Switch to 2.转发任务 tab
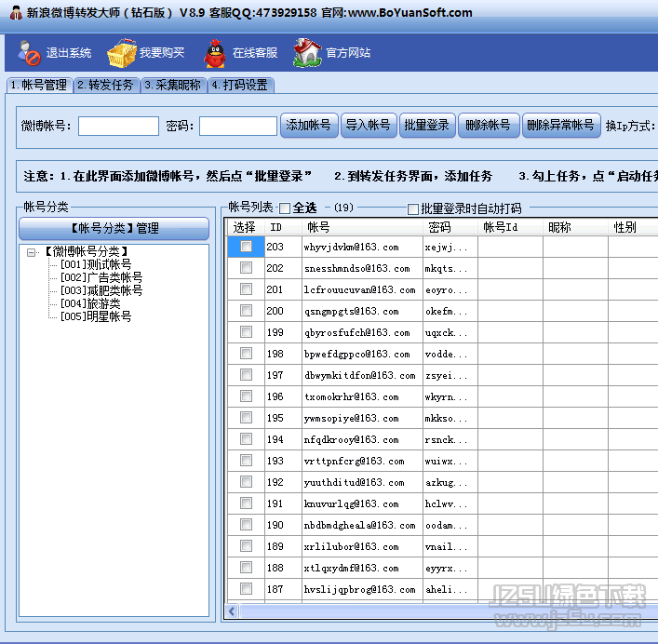Screen dimensions: 658x644 coord(106,86)
